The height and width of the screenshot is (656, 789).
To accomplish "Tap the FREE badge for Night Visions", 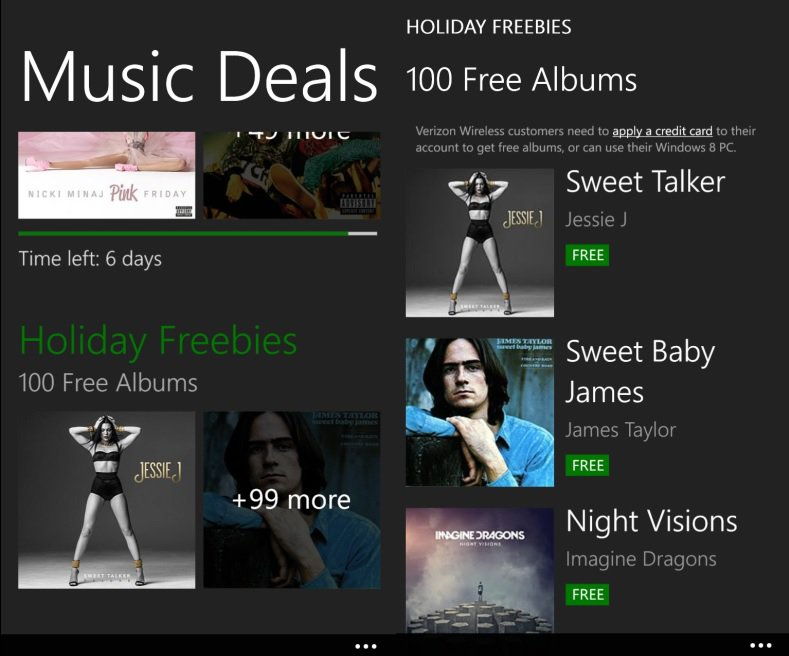I will point(587,594).
